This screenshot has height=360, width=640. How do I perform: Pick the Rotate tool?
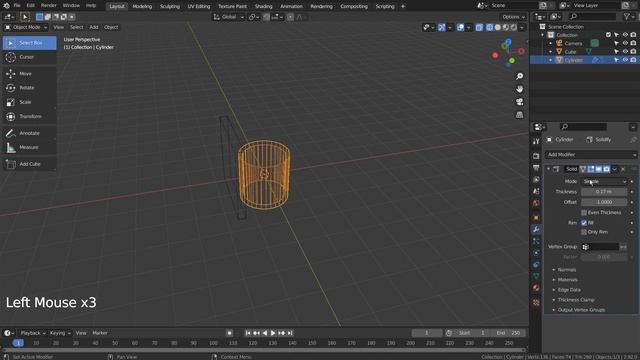[29, 88]
